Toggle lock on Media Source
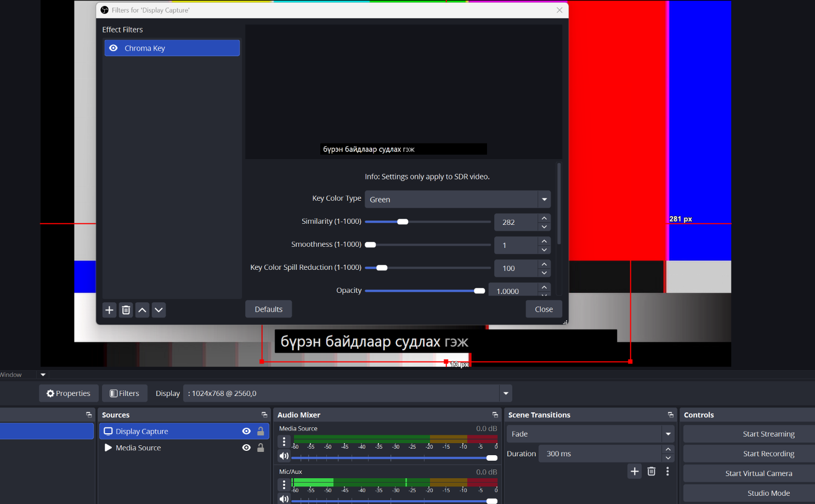815x504 pixels. tap(261, 448)
